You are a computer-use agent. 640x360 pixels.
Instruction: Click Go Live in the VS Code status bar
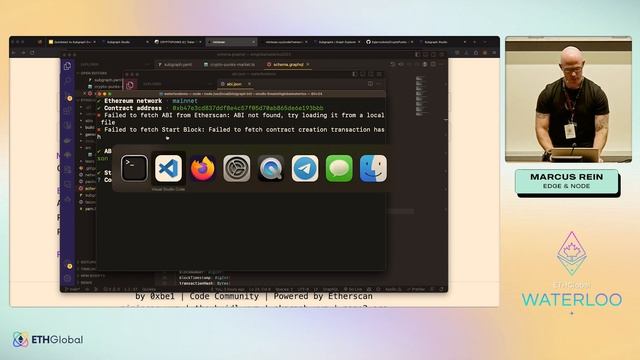click(x=353, y=289)
